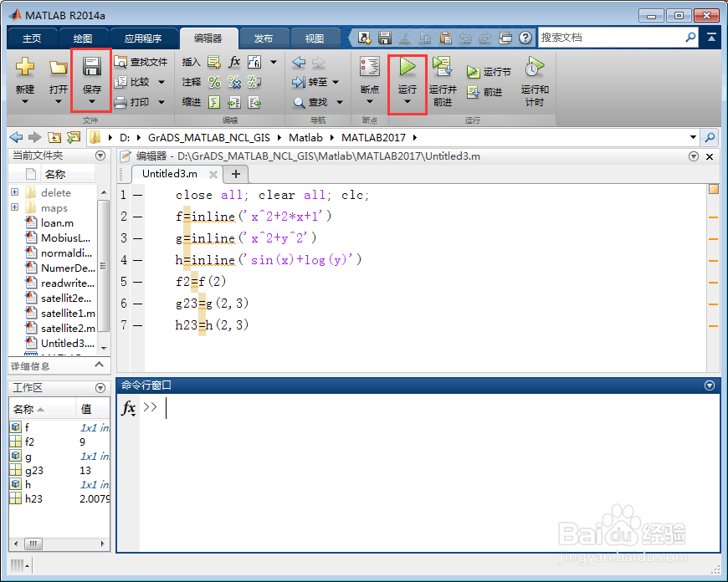The image size is (728, 582).
Task: Minimize the toolstrip ribbon
Action: click(711, 37)
